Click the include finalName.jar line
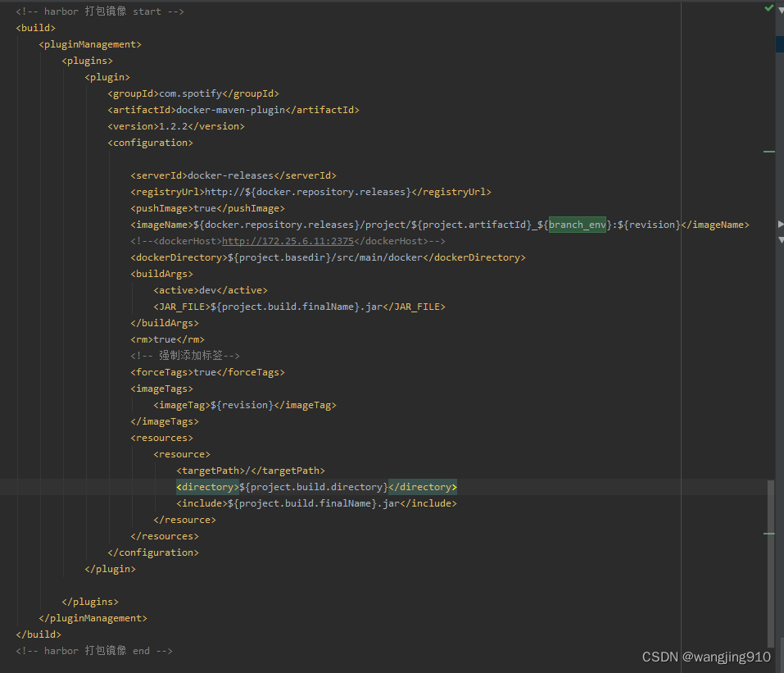This screenshot has width=784, height=673. [x=316, y=503]
